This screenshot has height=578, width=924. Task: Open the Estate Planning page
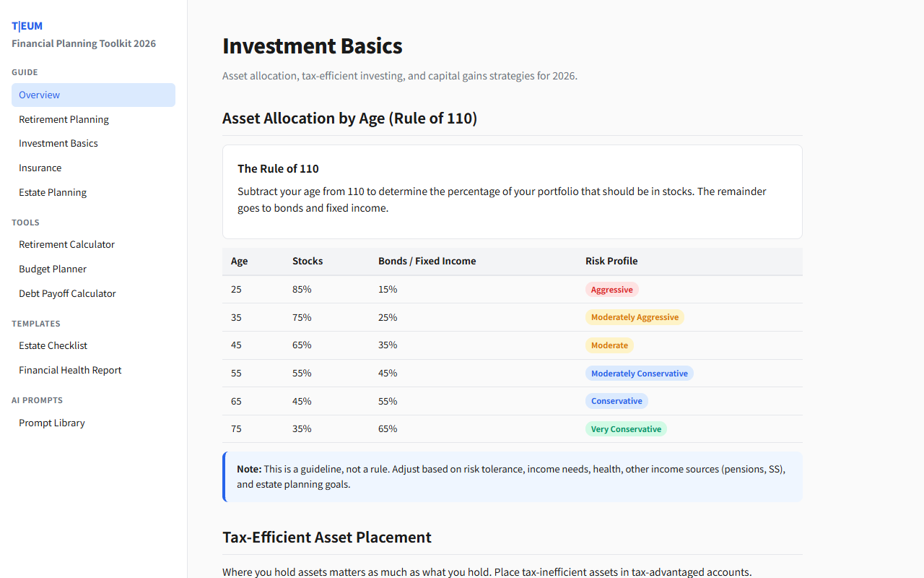click(52, 191)
